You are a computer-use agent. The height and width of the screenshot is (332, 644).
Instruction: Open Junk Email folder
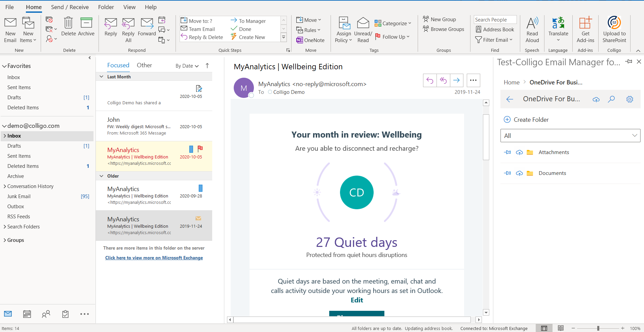19,196
